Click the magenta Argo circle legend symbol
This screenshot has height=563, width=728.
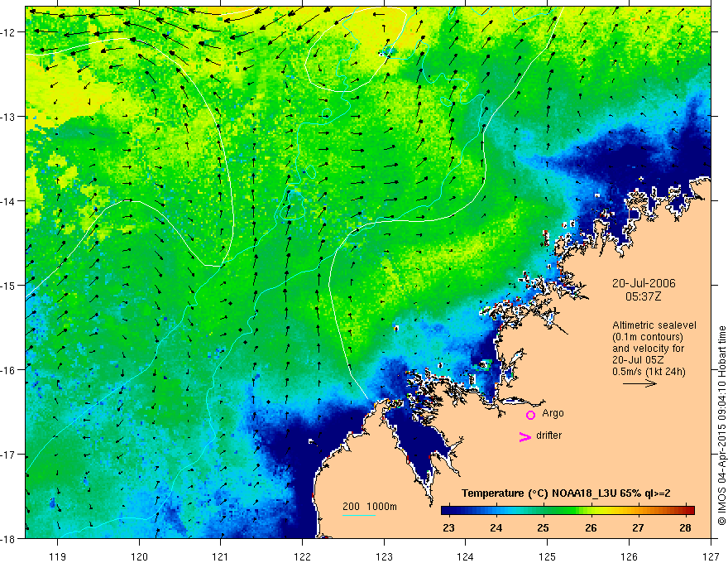530,415
